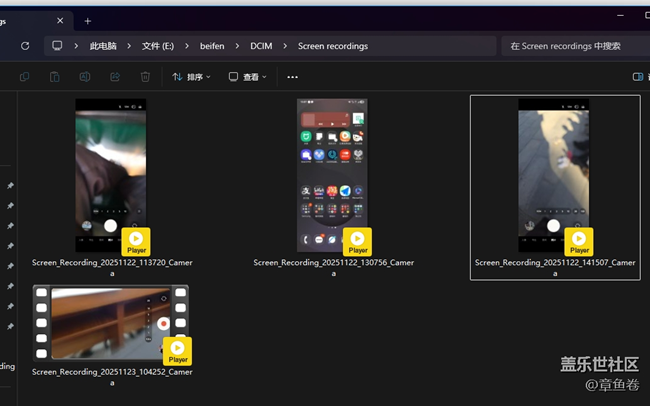This screenshot has height=406, width=650.
Task: Open the 排序 sort dropdown
Action: tap(190, 77)
